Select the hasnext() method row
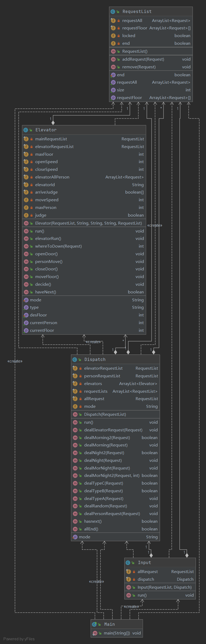 115,521
